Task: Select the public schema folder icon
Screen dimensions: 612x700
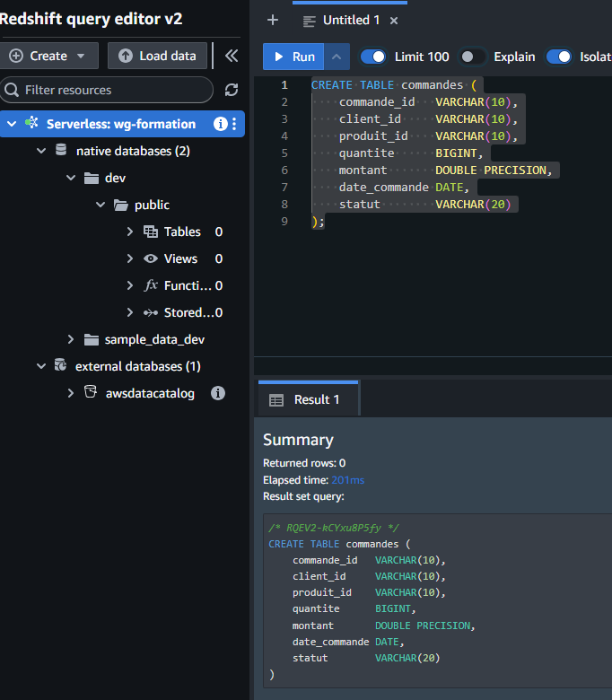Action: (120, 205)
